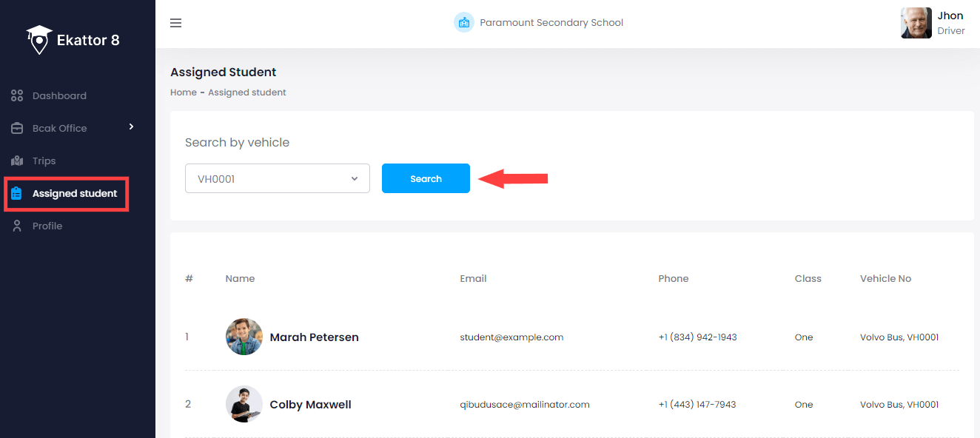Click the Dashboard grid icon
980x438 pixels.
click(x=17, y=95)
